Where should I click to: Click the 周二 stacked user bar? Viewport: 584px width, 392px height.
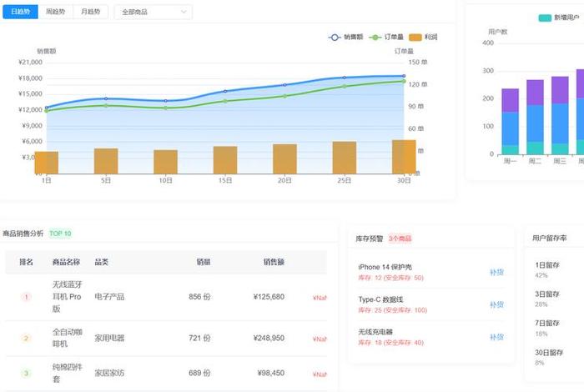click(536, 117)
